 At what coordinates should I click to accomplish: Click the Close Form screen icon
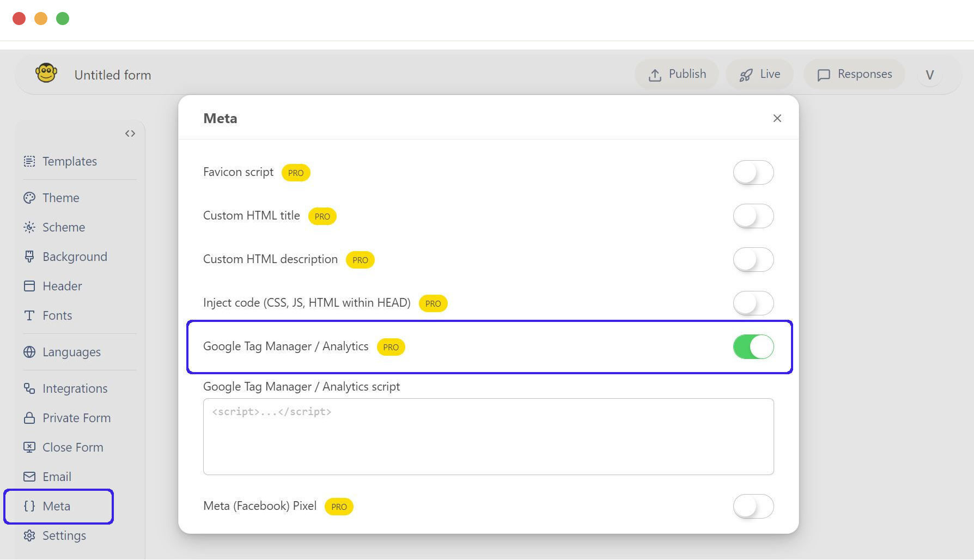[x=29, y=447]
